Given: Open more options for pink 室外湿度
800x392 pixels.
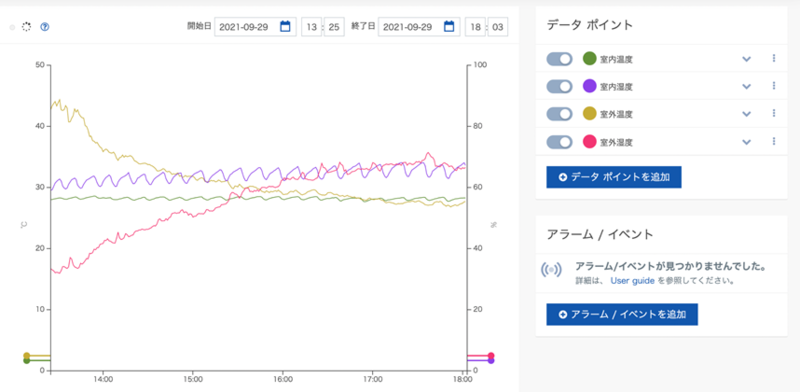Looking at the screenshot, I should pos(774,141).
